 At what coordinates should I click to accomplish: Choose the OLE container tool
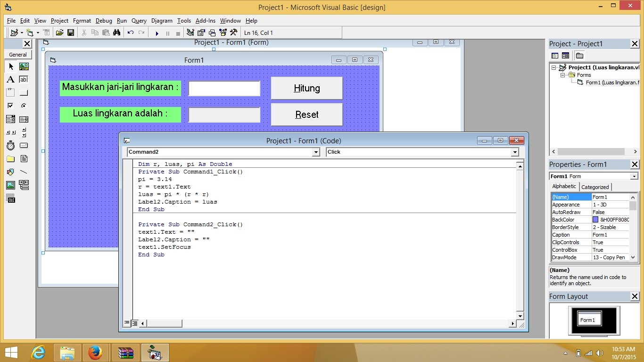(11, 198)
